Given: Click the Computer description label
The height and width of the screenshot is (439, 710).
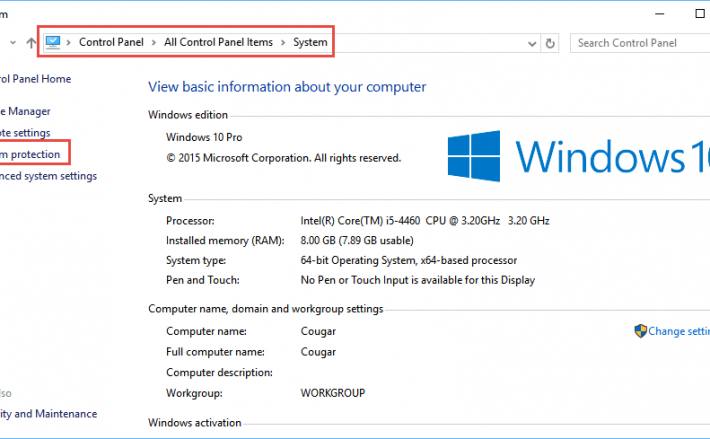Looking at the screenshot, I should coord(219,372).
